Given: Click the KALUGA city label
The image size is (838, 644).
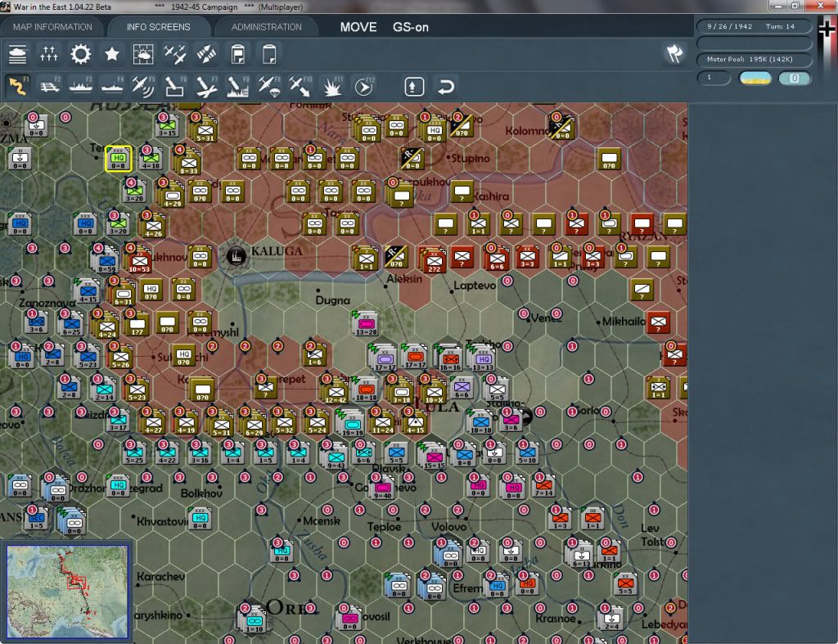Looking at the screenshot, I should pyautogui.click(x=277, y=251).
